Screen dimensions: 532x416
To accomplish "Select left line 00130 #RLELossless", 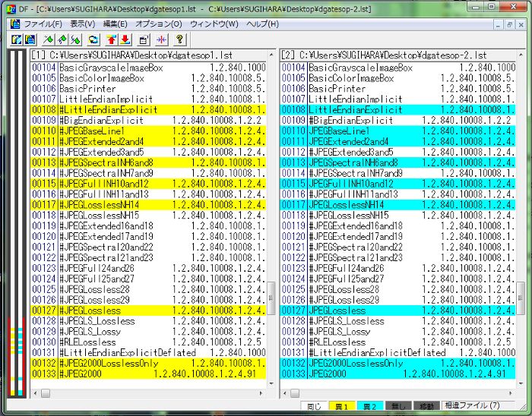I will coord(148,342).
